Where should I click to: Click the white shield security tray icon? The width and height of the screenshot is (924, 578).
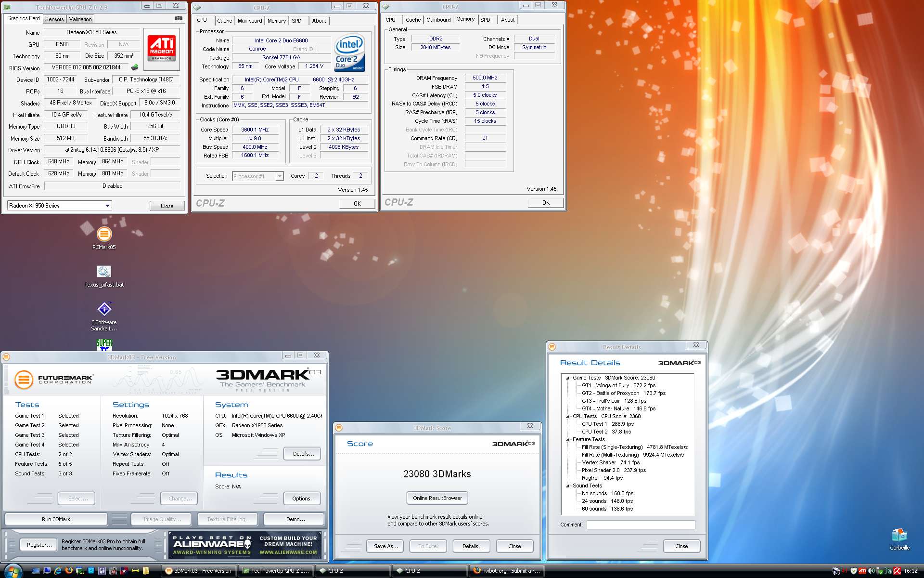pos(854,571)
